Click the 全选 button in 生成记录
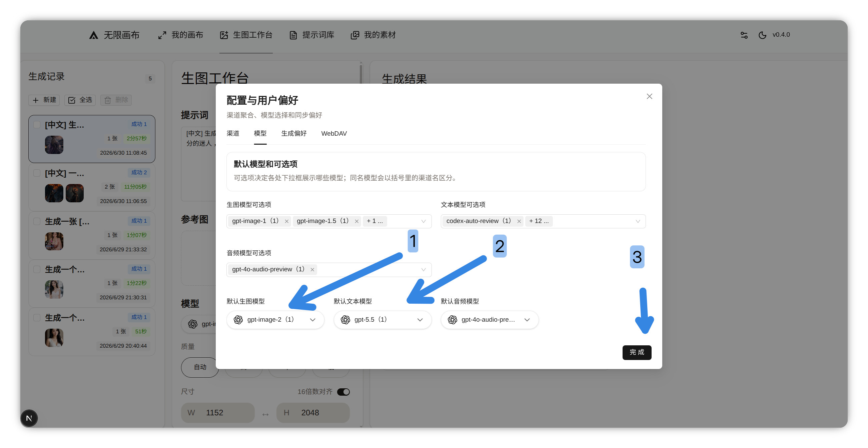The image size is (868, 448). tap(80, 100)
